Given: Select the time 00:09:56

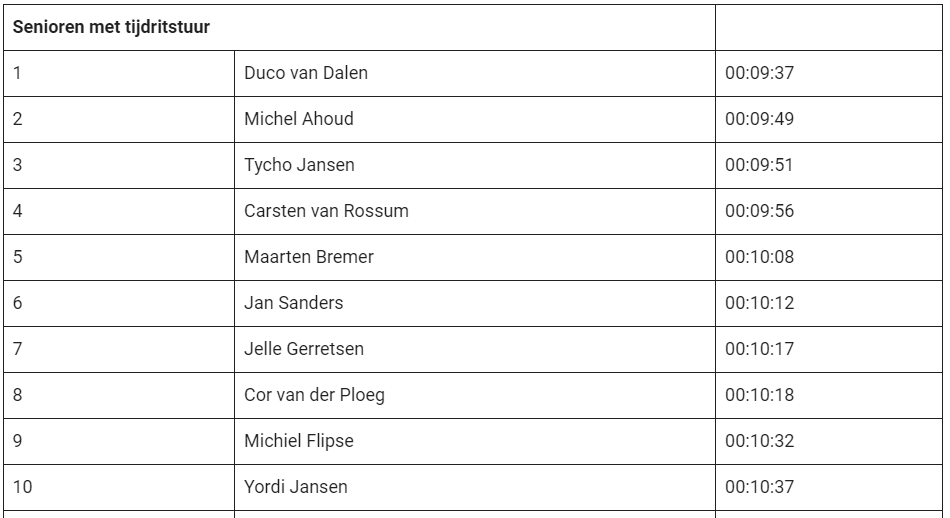Looking at the screenshot, I should pos(759,211).
